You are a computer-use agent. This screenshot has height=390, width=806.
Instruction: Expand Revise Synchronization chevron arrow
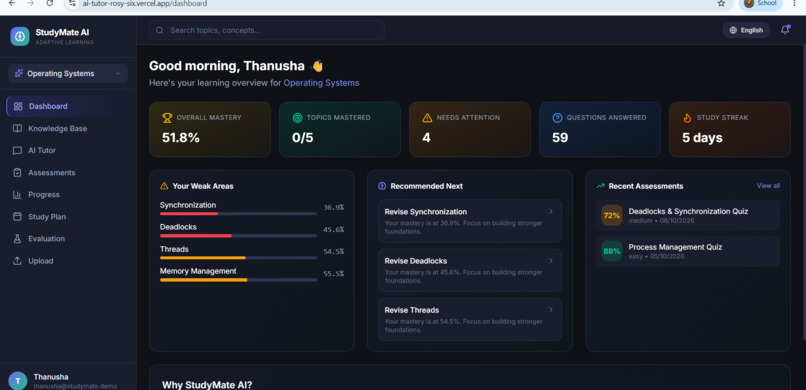(x=551, y=211)
